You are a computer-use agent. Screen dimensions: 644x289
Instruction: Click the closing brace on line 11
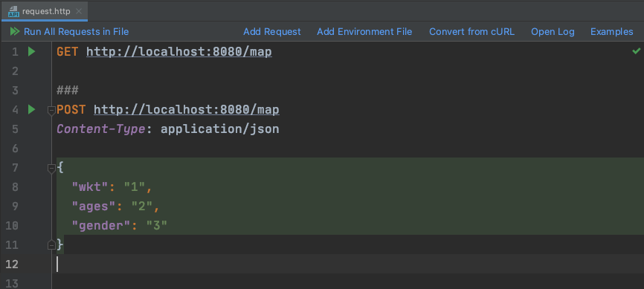(x=60, y=245)
